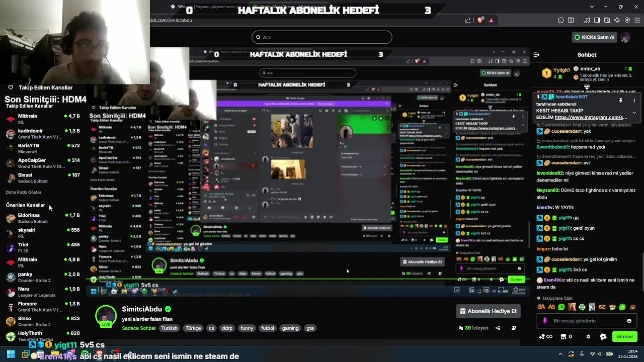
Task: Click the Brave Rewards triangle icon
Action: pyautogui.click(x=491, y=21)
